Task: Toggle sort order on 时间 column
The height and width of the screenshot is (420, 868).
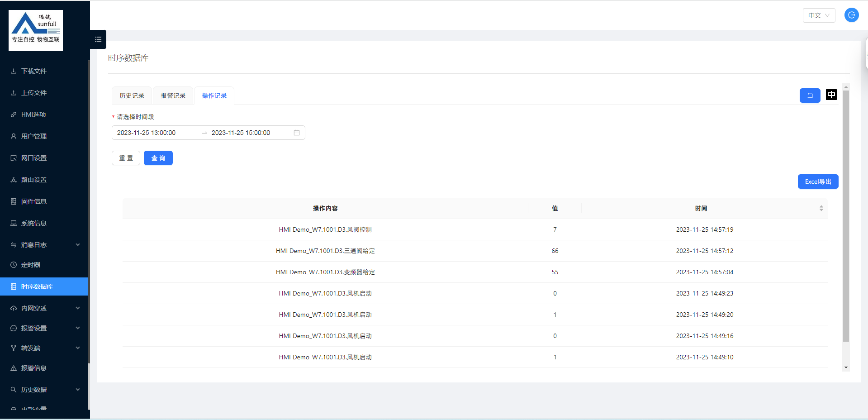Action: click(x=821, y=208)
